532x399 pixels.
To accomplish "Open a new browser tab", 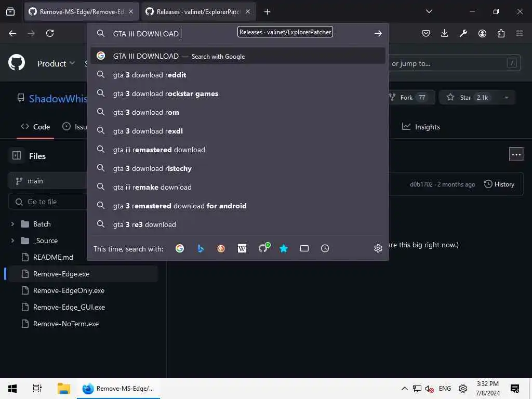I will 267,12.
